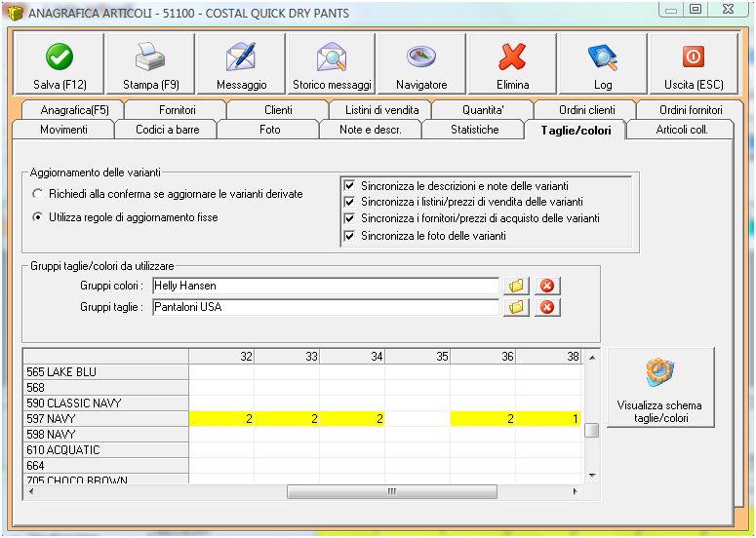Select the 565 LAKE BLU row

click(x=106, y=372)
